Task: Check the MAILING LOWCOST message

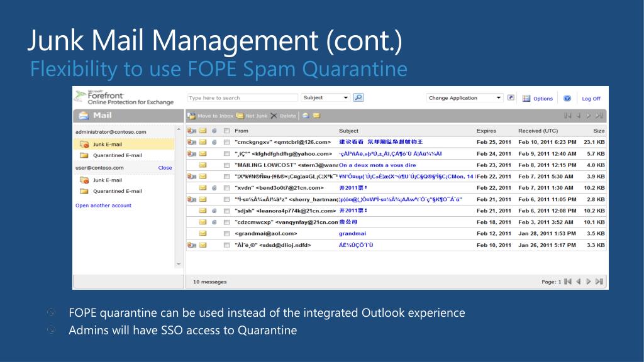Action: click(x=226, y=165)
